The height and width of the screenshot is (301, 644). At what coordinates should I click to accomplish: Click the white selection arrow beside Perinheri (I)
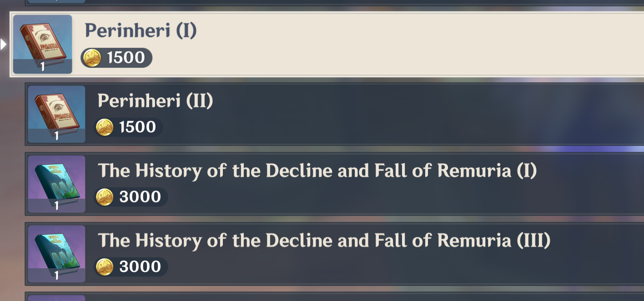click(4, 44)
